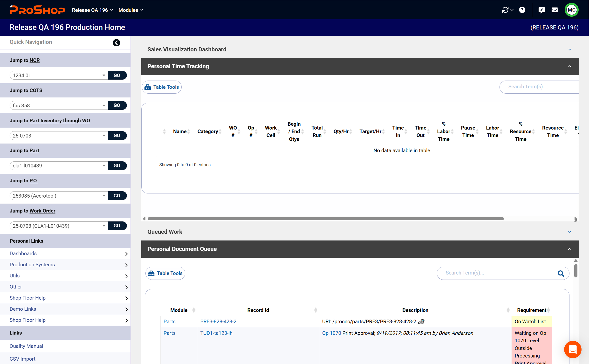589x364 pixels.
Task: Expand the Production Systems links
Action: (126, 265)
